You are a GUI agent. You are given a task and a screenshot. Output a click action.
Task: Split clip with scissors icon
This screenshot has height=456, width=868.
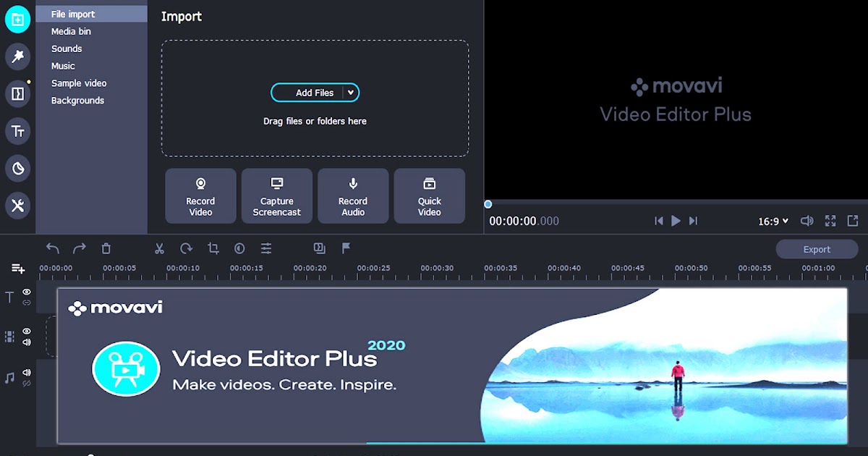click(159, 248)
